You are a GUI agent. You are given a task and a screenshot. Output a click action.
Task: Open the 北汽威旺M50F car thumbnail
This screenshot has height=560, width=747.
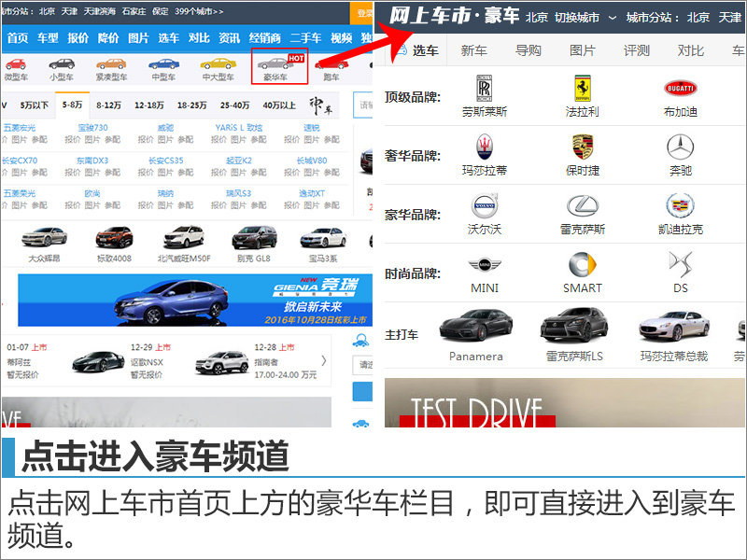184,238
